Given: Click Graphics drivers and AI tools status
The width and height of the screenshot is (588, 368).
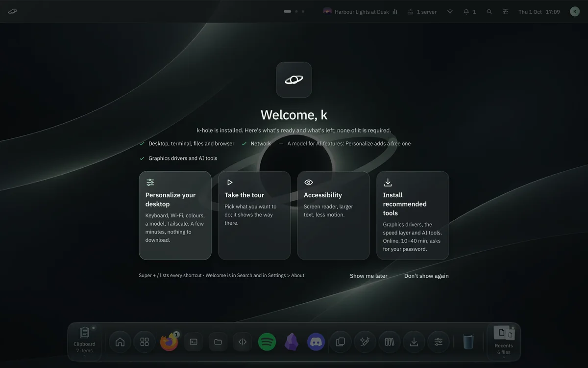Looking at the screenshot, I should [178, 158].
